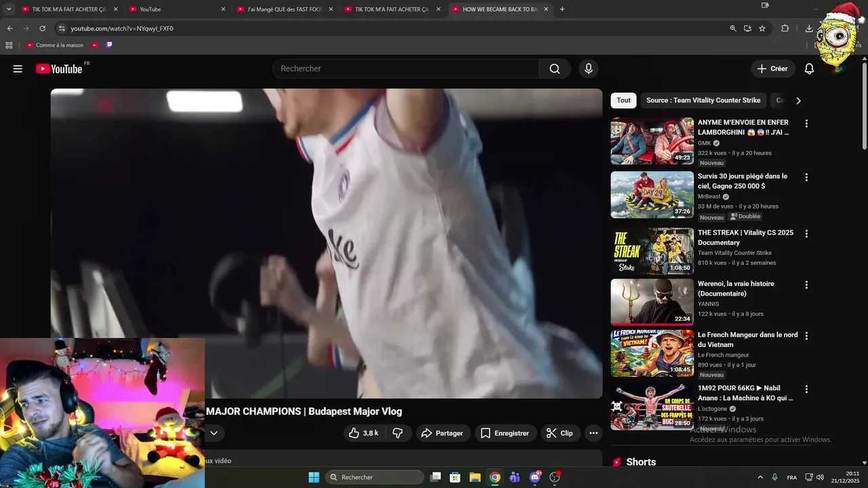Open MrBeast channel link
Screen dimensions: 868x488
click(709, 197)
